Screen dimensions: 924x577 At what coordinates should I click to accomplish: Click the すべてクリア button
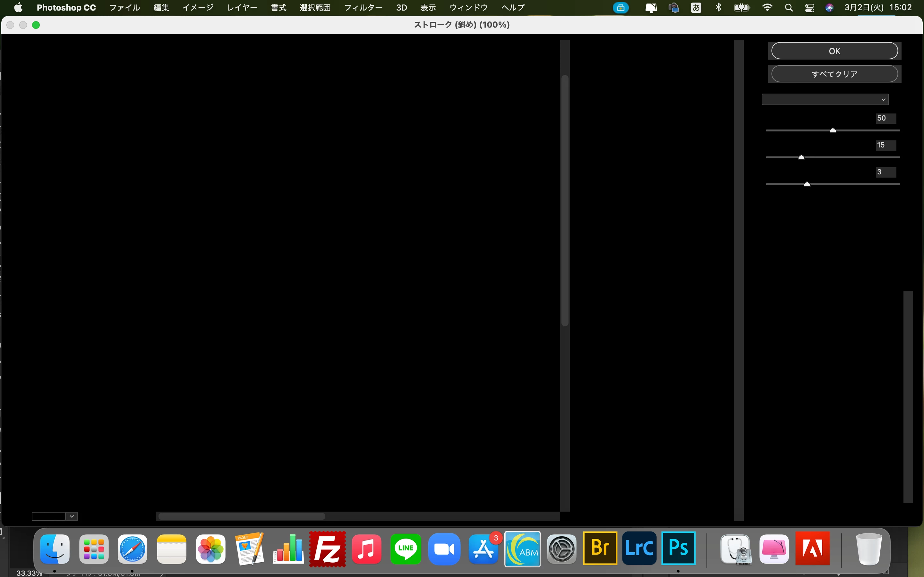tap(834, 74)
